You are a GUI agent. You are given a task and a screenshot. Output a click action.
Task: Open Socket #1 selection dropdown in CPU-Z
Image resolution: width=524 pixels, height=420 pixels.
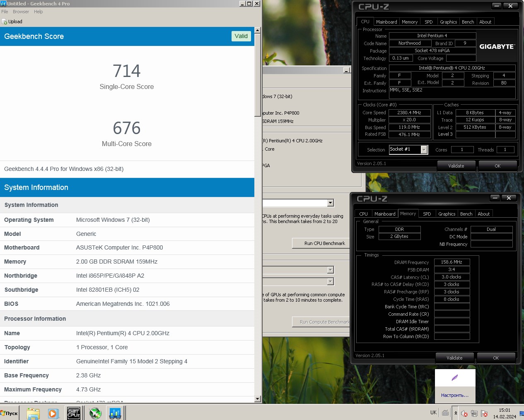424,150
